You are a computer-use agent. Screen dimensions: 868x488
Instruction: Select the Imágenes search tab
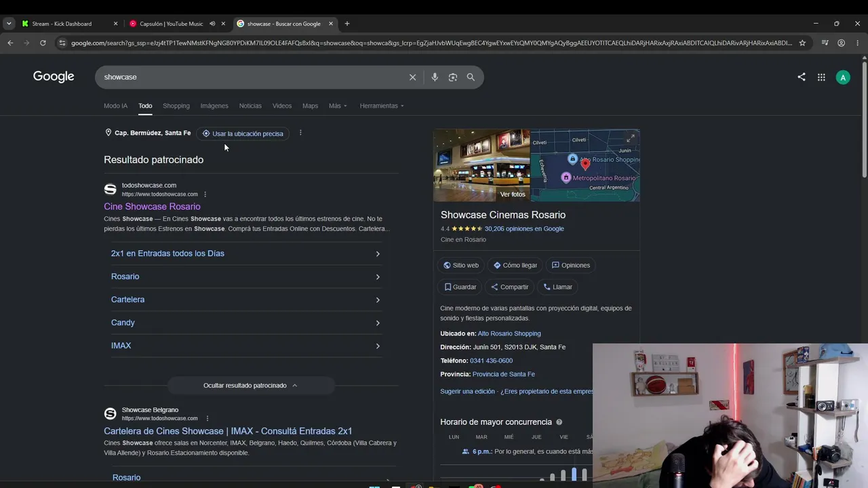[x=214, y=106]
